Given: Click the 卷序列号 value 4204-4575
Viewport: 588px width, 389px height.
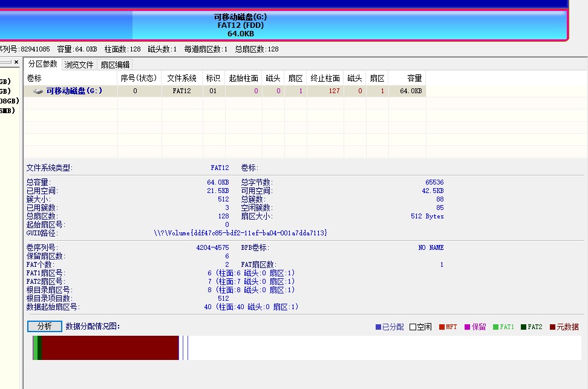Looking at the screenshot, I should coord(212,247).
